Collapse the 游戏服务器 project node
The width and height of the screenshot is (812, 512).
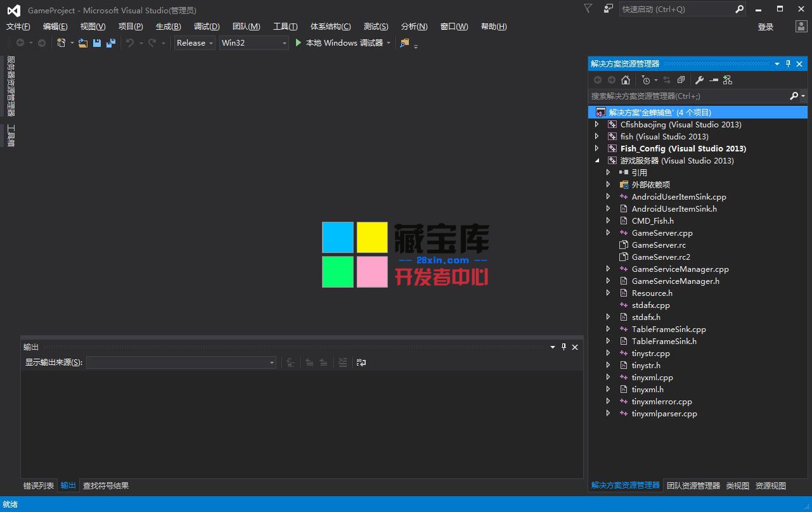[596, 160]
